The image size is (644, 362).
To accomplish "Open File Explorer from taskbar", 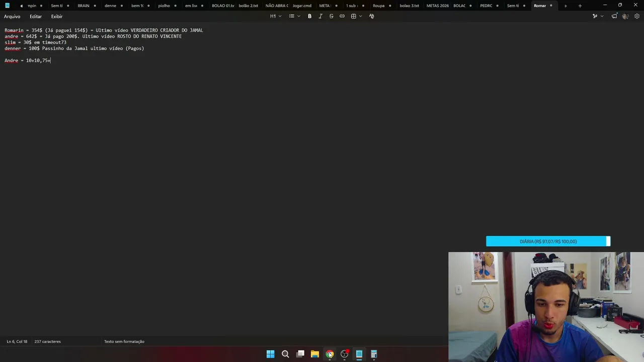I will (315, 354).
